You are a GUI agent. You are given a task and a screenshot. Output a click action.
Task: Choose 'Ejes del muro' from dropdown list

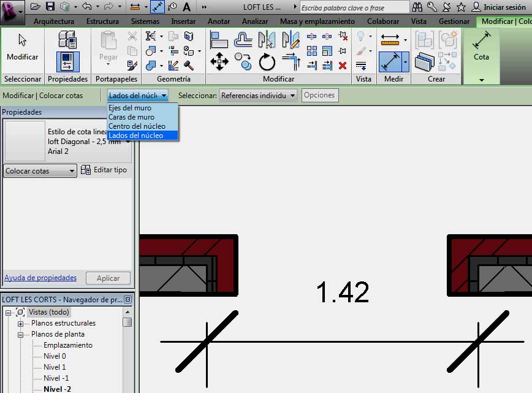coord(130,108)
